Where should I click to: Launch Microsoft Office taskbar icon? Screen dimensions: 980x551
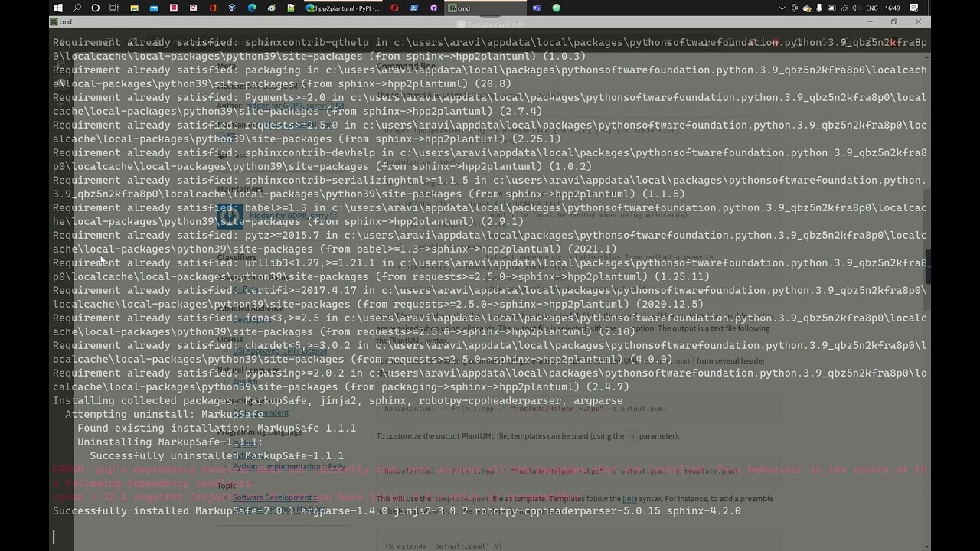point(213,8)
